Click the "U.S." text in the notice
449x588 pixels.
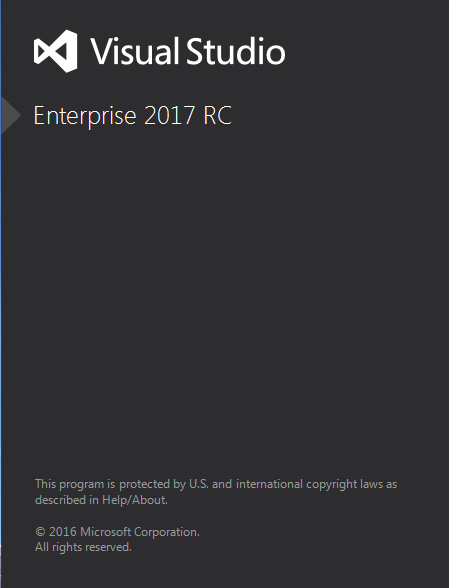(199, 484)
